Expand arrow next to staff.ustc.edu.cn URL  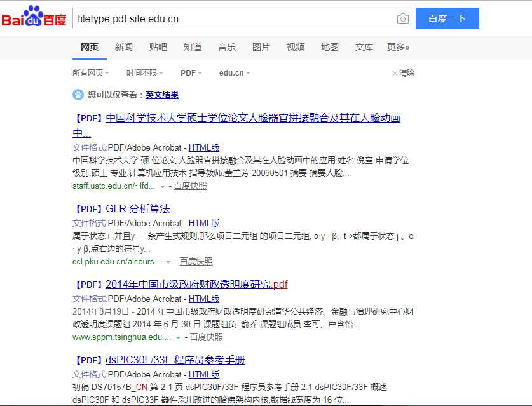(x=162, y=187)
